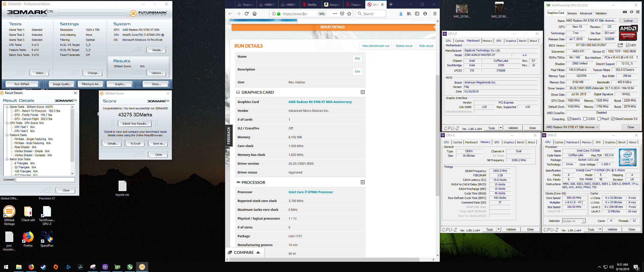
Task: Collapse the Graphics Card section on the web page
Action: [x=363, y=92]
